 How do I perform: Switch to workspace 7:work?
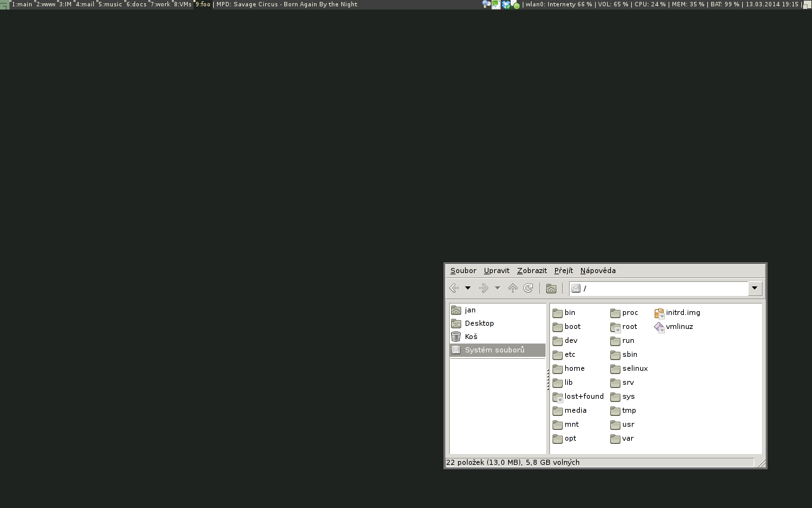(x=160, y=4)
